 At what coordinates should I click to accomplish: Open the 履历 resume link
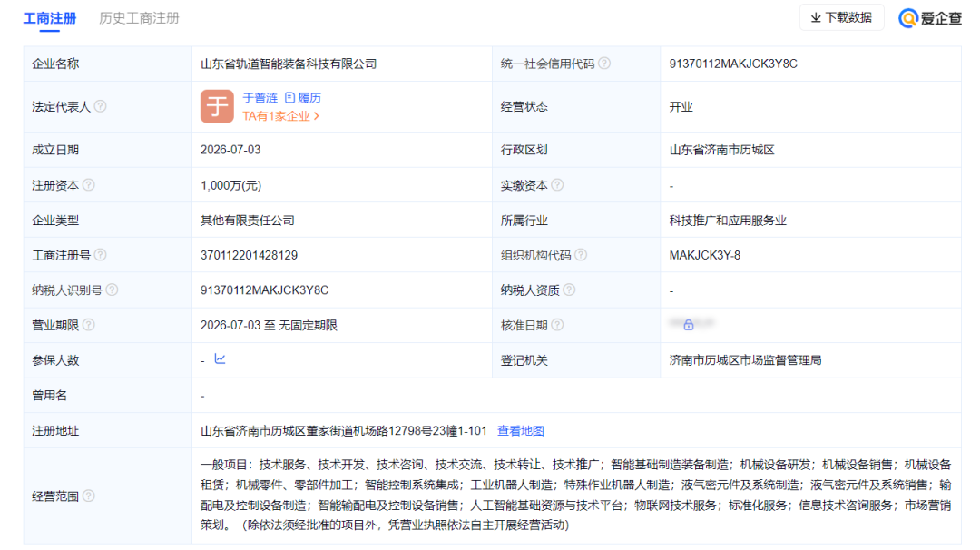tap(303, 97)
